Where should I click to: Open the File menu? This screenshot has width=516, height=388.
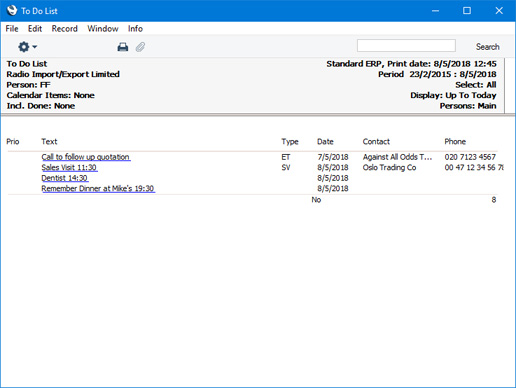12,29
